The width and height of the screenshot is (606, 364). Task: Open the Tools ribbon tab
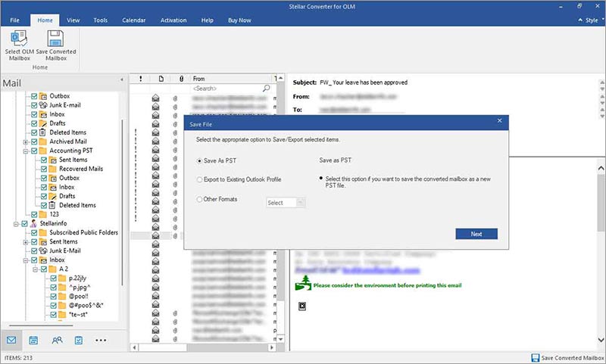100,20
